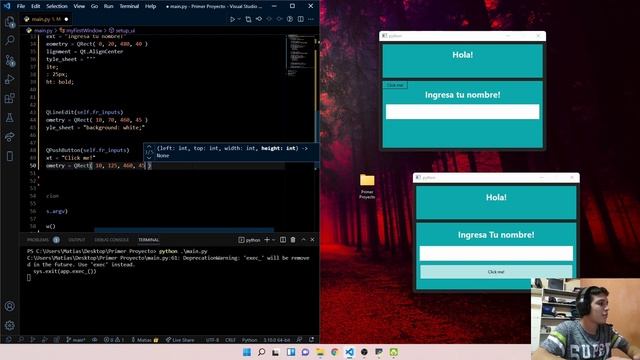Viewport: 640px width, 360px height.
Task: Expand terminal launch profile dropdown
Action: click(x=273, y=240)
